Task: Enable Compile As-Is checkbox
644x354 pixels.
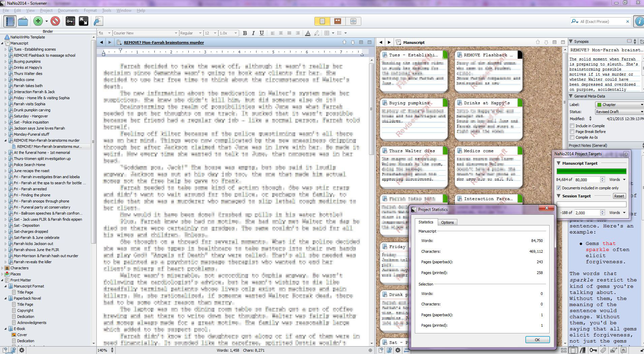Action: [572, 137]
